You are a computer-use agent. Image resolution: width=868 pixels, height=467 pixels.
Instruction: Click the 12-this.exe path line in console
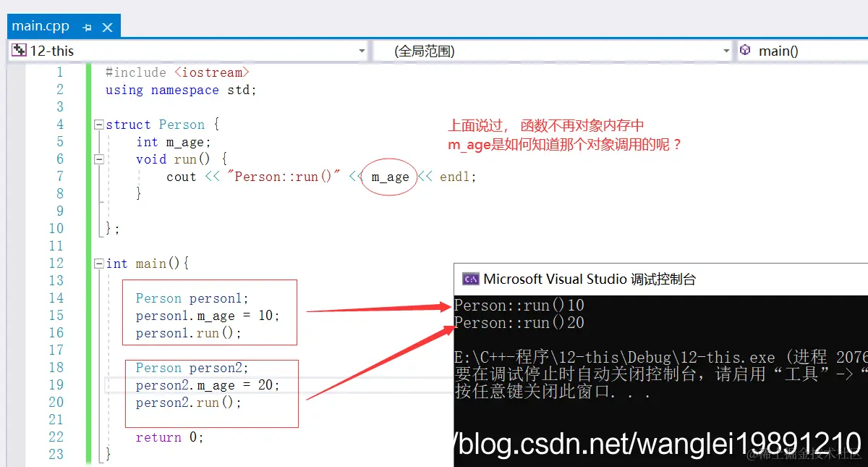pos(660,358)
